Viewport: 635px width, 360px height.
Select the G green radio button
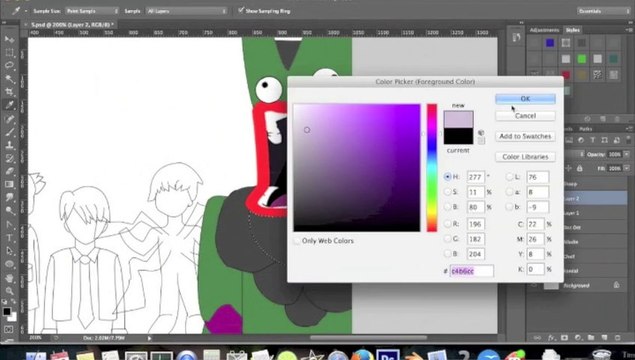tap(447, 239)
